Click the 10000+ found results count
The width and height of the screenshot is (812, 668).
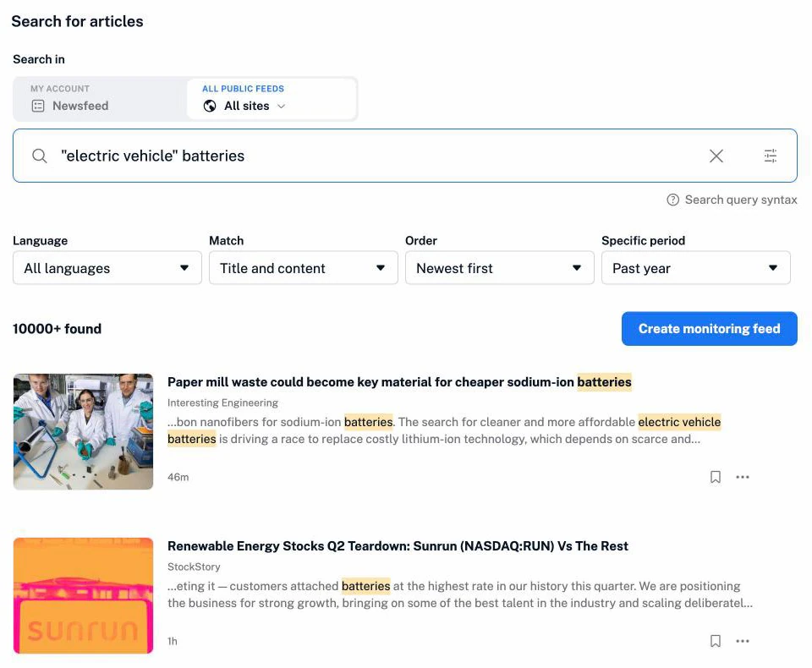tap(57, 329)
